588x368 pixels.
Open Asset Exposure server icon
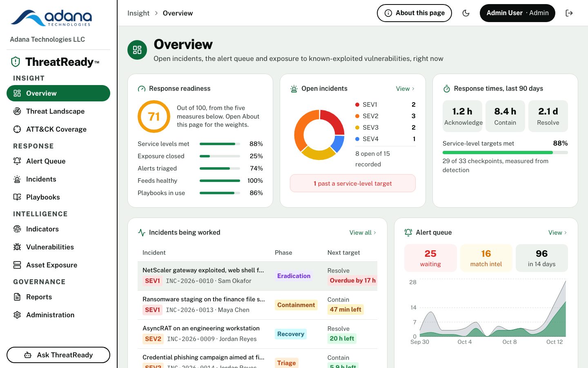point(17,265)
